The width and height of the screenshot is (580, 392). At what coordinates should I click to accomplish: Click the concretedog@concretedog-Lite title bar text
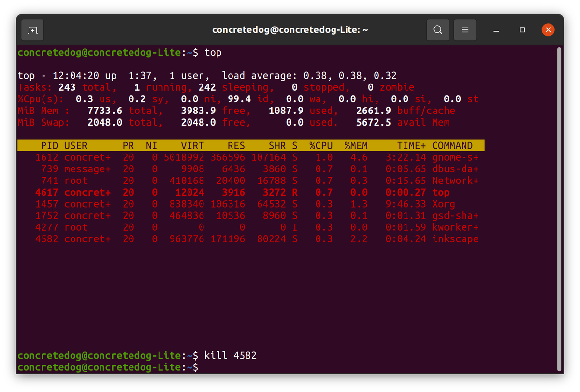[290, 29]
